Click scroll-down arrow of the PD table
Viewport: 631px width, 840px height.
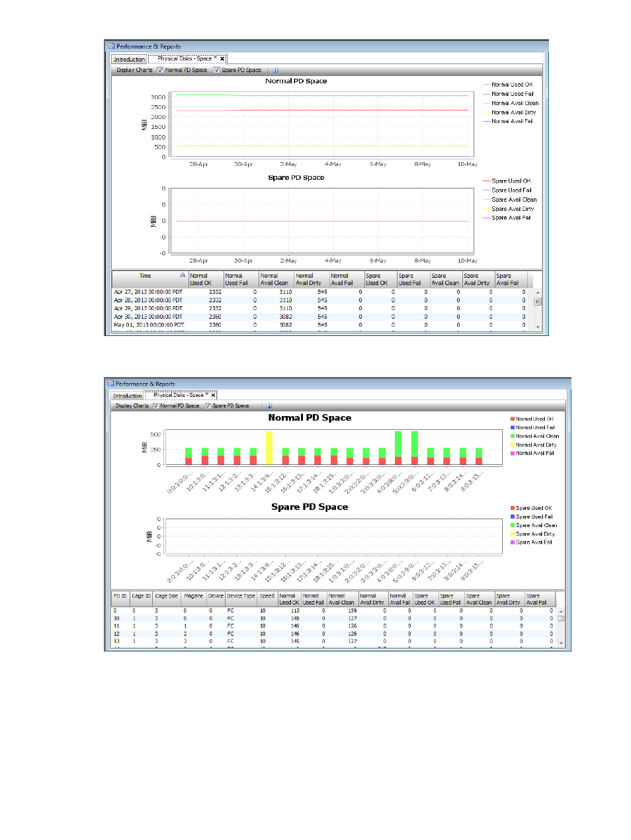pyautogui.click(x=561, y=643)
